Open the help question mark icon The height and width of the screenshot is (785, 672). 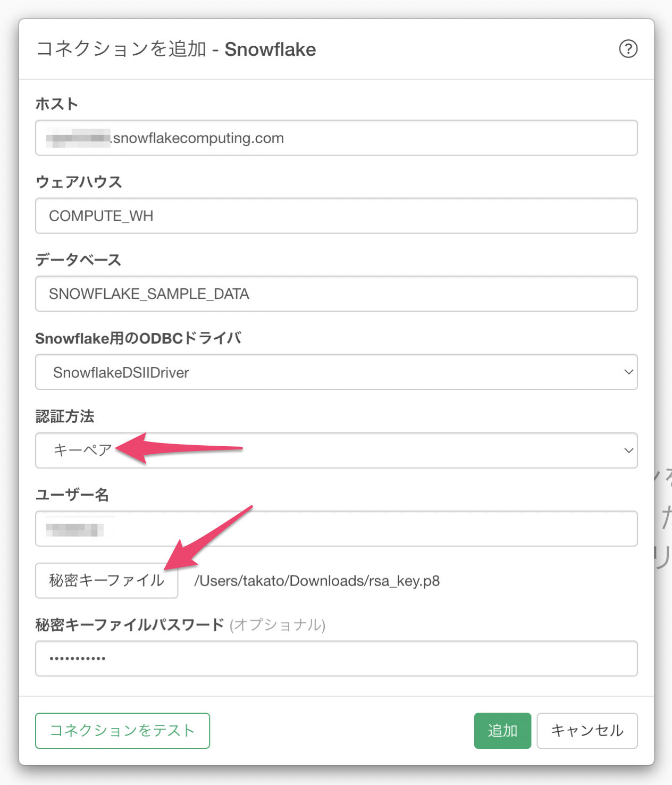(628, 49)
